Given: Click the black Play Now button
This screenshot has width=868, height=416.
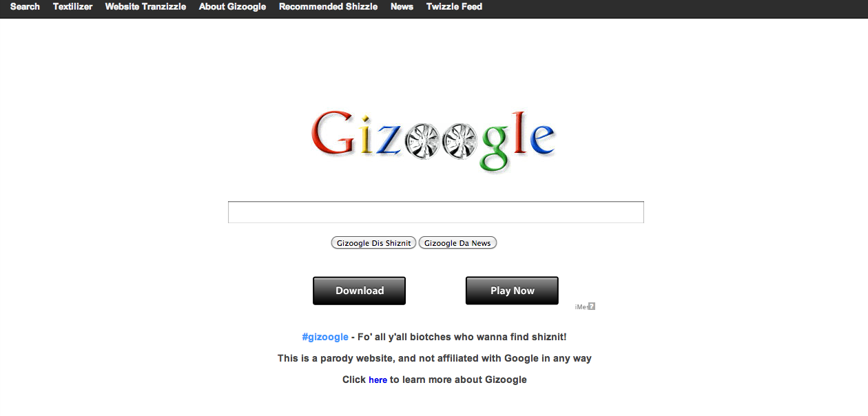Looking at the screenshot, I should coord(512,291).
